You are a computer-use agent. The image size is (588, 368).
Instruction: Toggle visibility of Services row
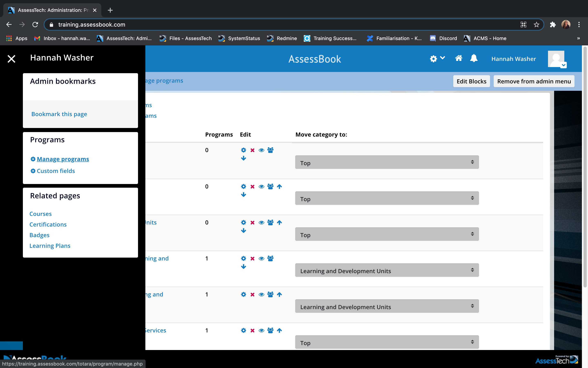click(262, 331)
